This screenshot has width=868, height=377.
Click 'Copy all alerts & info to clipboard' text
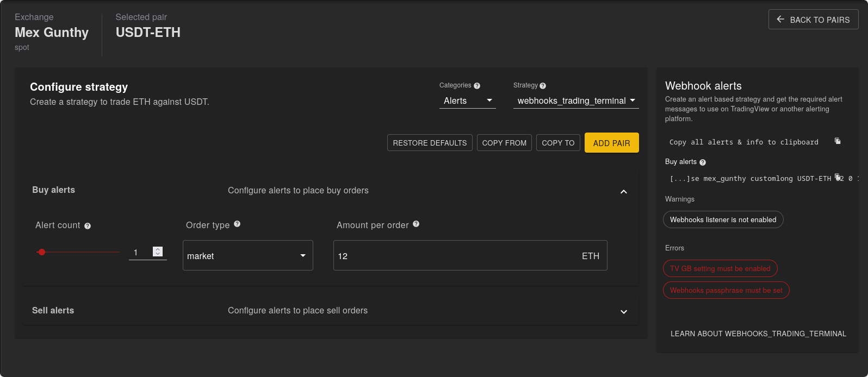click(x=743, y=142)
